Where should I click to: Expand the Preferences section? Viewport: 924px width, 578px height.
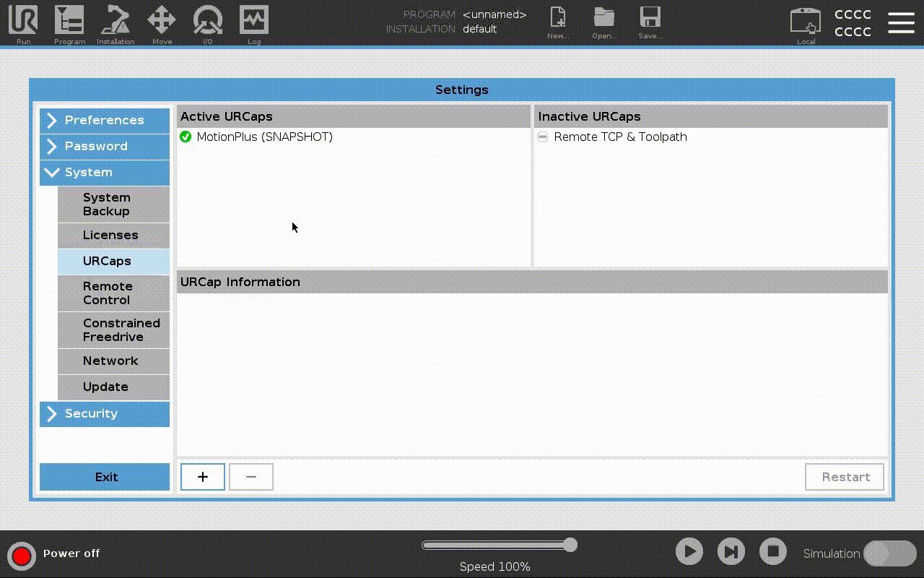tap(105, 121)
